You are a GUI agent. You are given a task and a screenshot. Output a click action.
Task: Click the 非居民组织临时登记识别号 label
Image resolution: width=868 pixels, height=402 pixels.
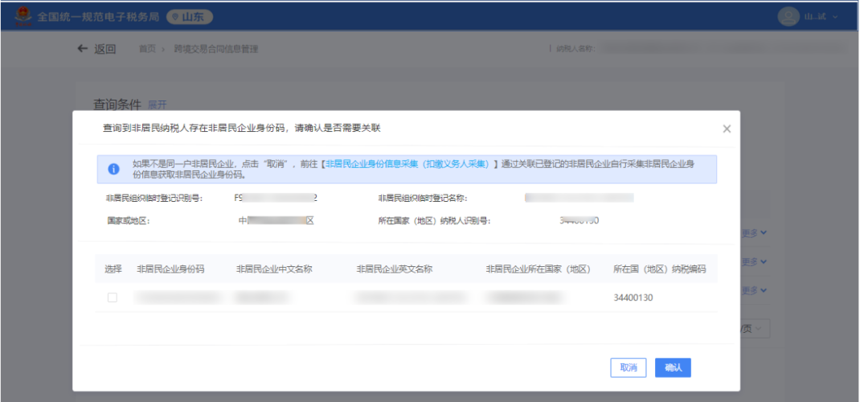pos(154,198)
